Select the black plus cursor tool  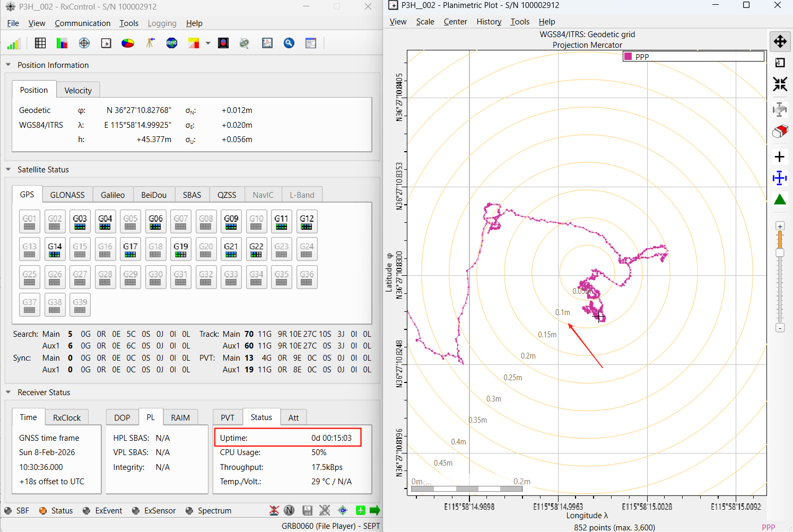point(780,157)
